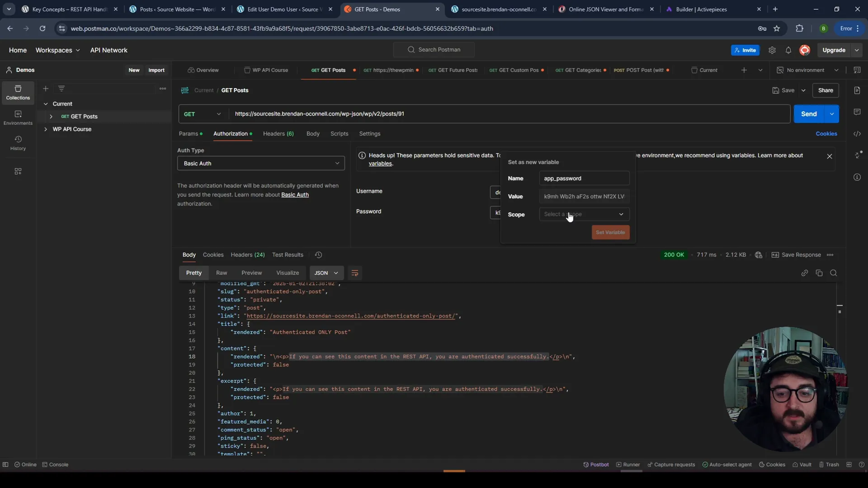
Task: Open the Environments sidebar panel
Action: (18, 118)
